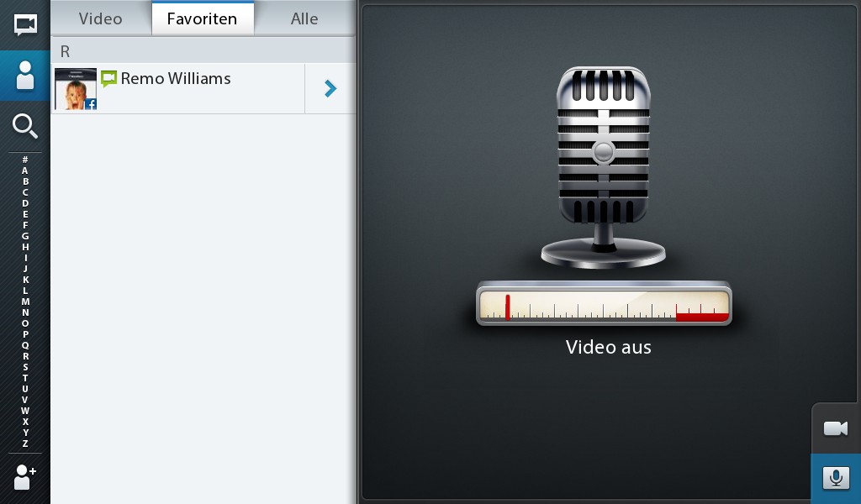
Task: Jump to letter P in index
Action: [x=25, y=334]
